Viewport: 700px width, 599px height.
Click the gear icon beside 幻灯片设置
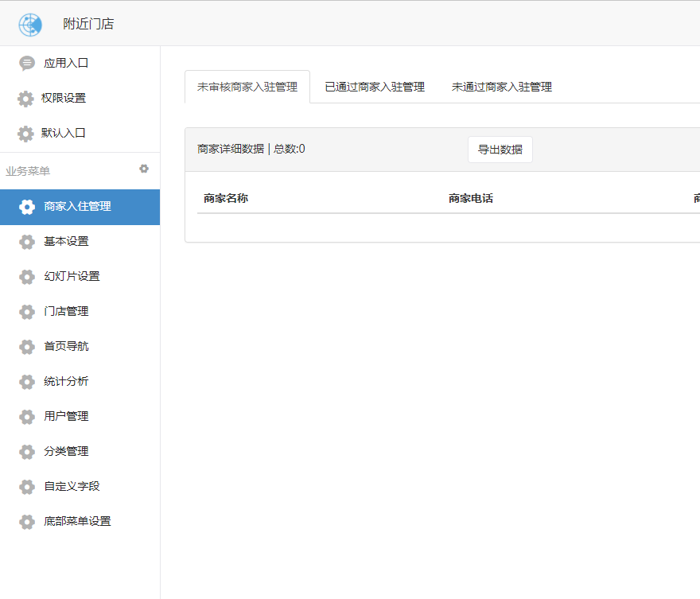click(27, 277)
